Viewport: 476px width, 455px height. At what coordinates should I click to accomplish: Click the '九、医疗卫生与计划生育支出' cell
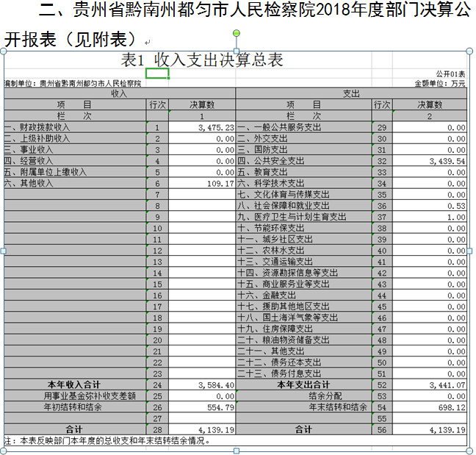pos(303,217)
